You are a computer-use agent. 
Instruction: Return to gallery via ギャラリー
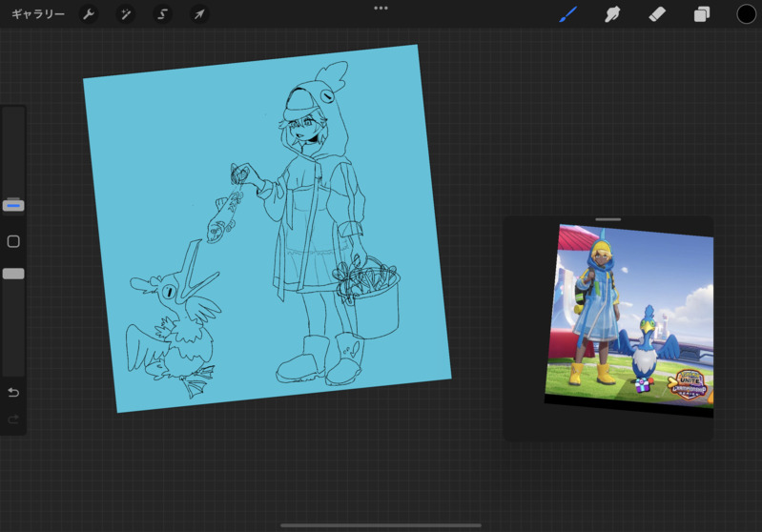(38, 14)
